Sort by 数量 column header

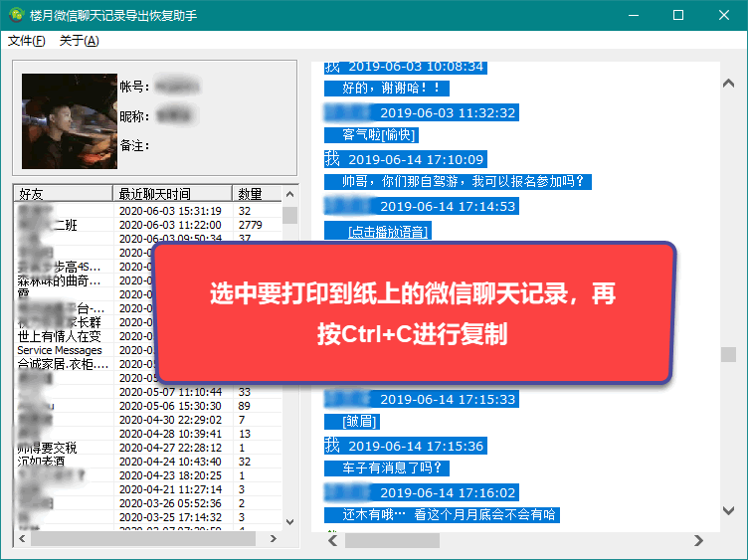(257, 194)
